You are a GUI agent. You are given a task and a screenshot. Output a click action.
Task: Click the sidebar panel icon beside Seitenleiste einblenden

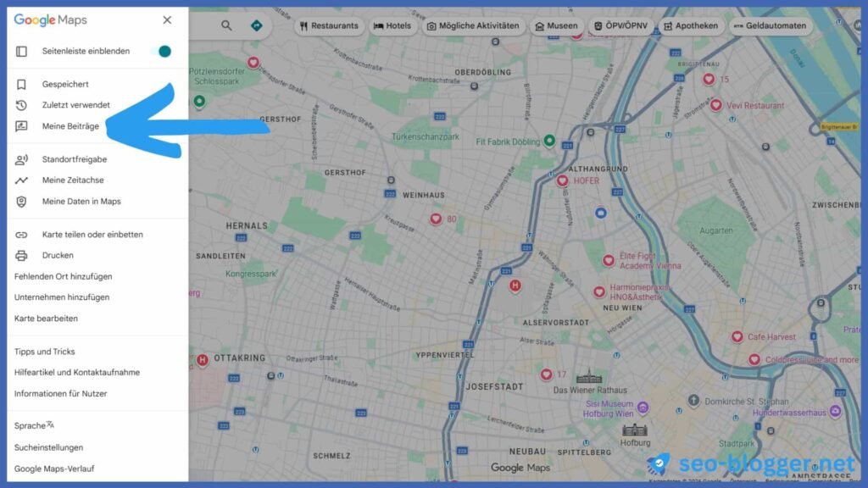click(21, 52)
